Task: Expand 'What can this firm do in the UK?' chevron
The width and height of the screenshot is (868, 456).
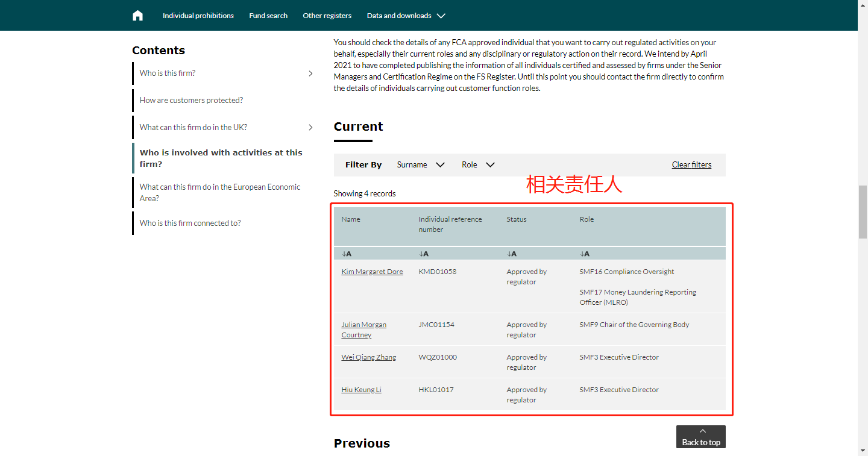Action: [x=310, y=128]
